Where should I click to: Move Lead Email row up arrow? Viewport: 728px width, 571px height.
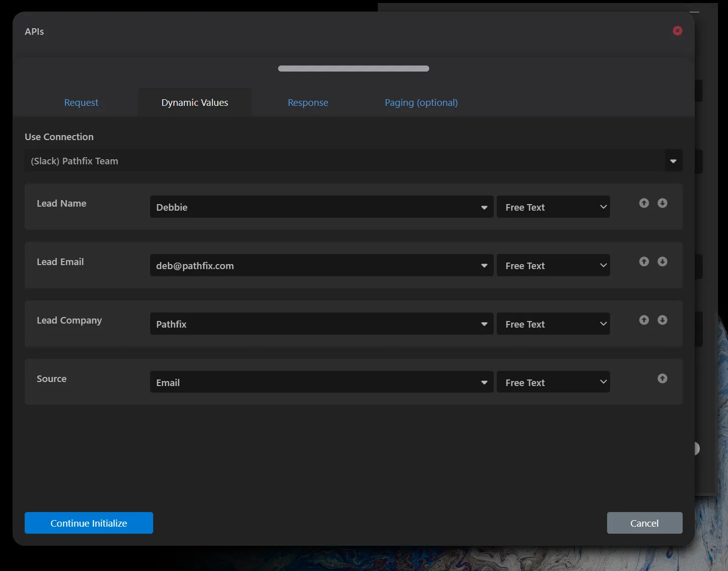[x=644, y=262]
